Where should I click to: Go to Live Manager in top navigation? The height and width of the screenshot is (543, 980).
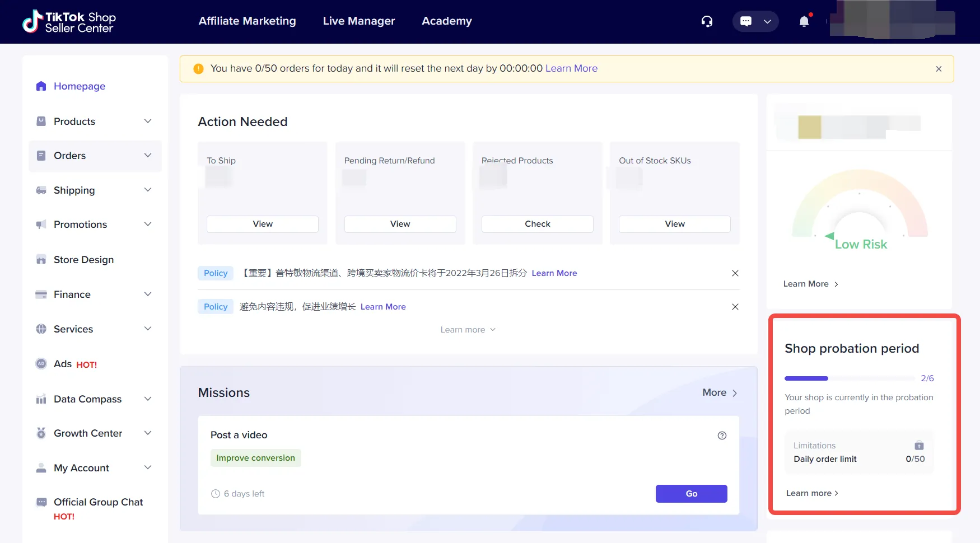pos(358,21)
